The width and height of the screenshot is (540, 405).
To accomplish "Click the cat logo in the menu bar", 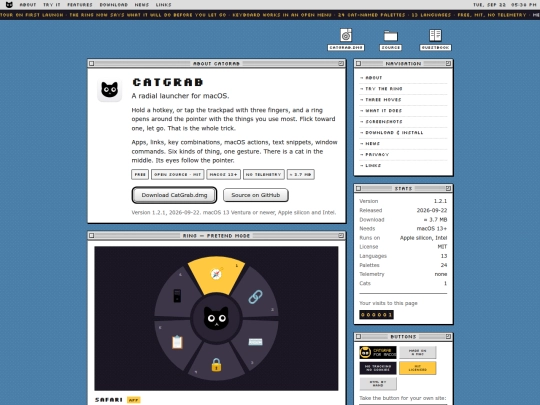I will [x=9, y=4].
